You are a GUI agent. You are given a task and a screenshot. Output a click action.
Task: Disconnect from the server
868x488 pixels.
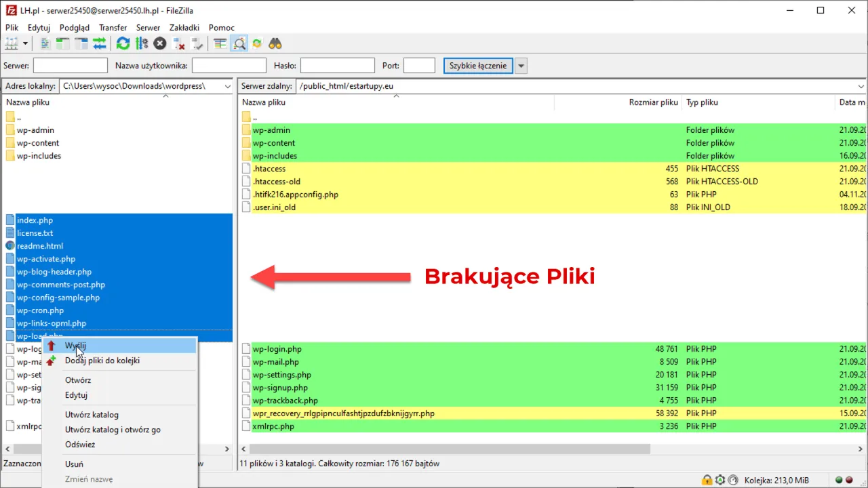coord(179,43)
